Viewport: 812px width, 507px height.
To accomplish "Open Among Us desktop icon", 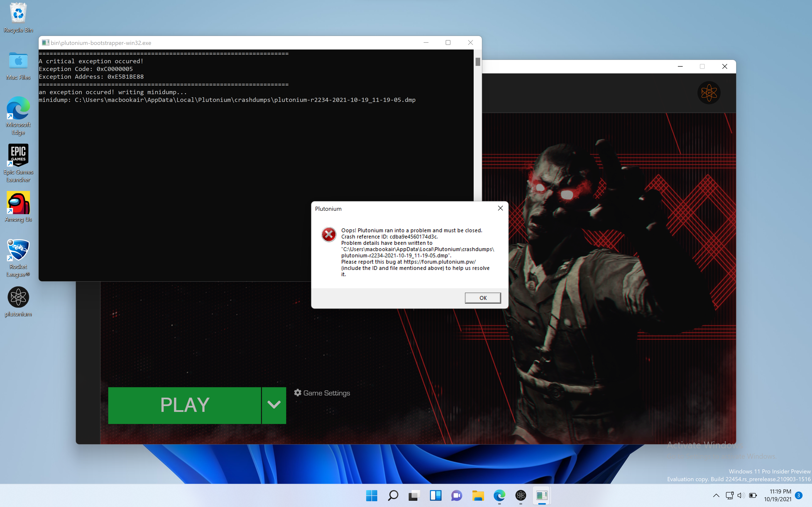I will [x=18, y=203].
